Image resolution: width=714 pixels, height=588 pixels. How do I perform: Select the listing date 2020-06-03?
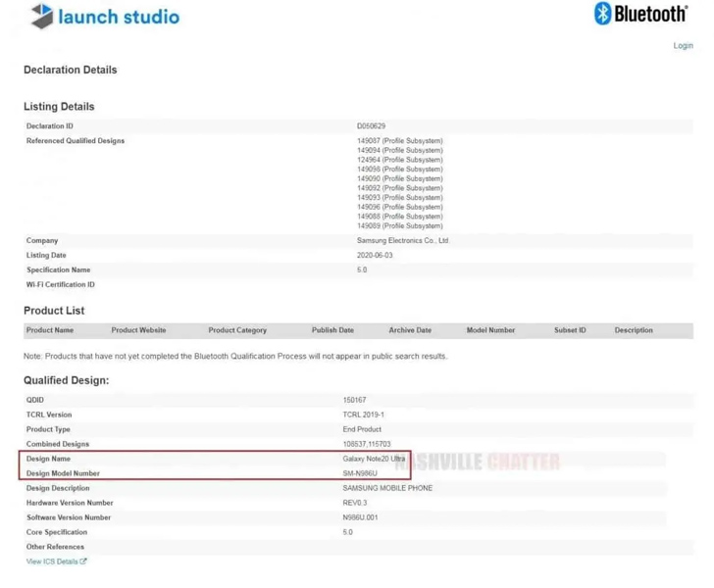coord(375,256)
